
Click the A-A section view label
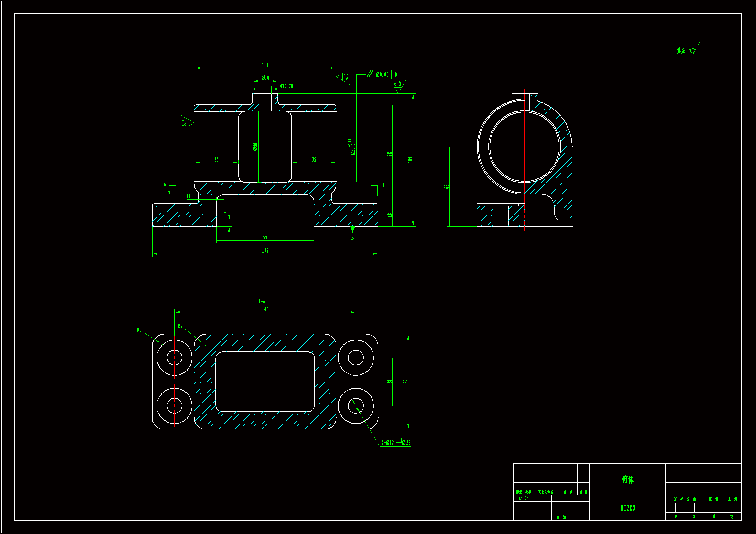pos(262,301)
